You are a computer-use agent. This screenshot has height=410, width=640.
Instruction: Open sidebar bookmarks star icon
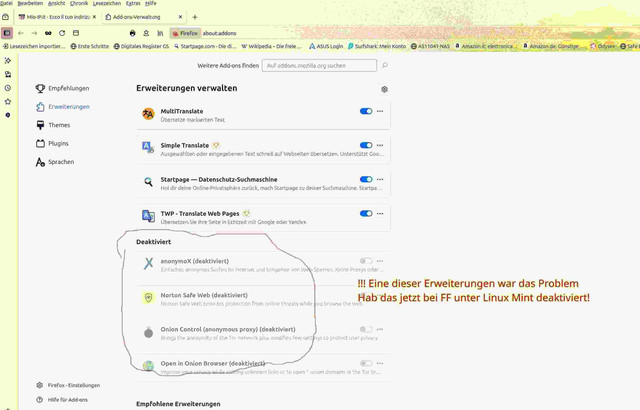pos(8,102)
